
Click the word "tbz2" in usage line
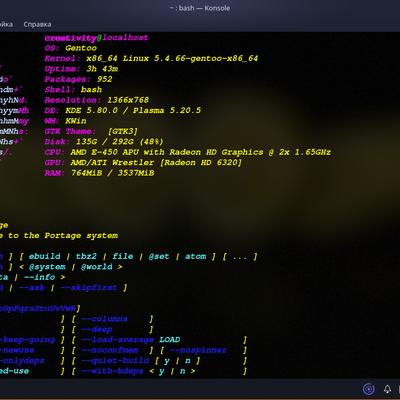click(86, 256)
